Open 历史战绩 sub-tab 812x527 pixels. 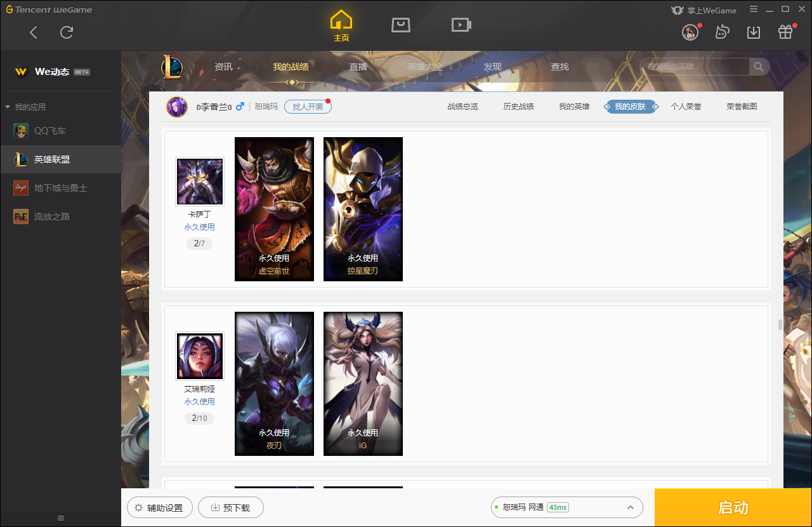point(518,107)
